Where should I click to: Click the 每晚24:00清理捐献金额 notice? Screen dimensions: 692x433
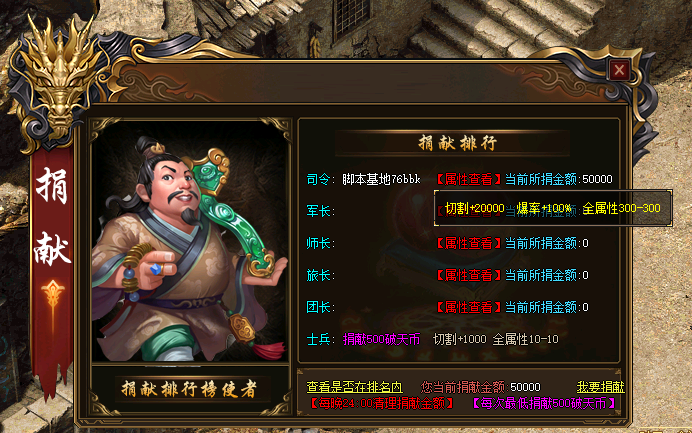(382, 403)
